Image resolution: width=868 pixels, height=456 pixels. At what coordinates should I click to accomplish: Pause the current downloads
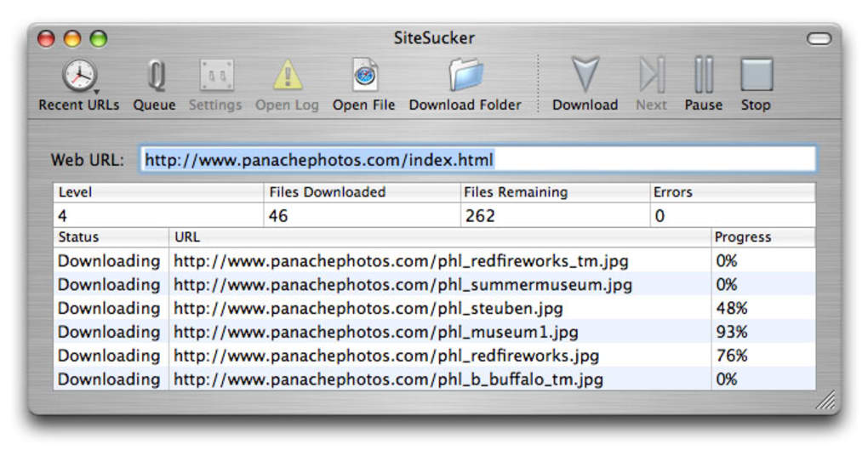[703, 75]
